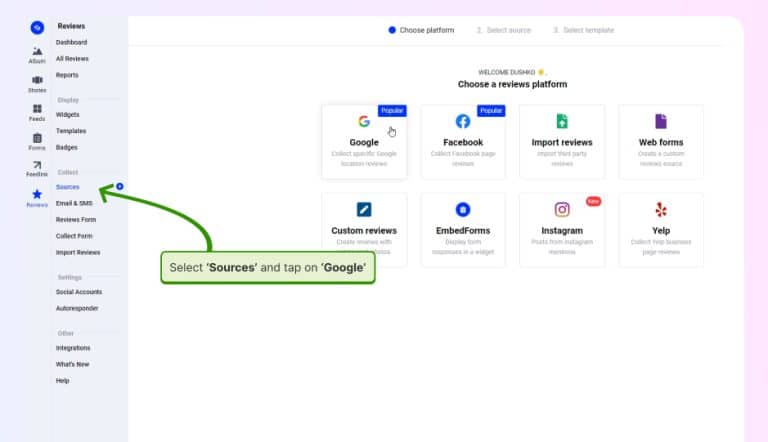Select the Feeds icon in sidebar
Image resolution: width=768 pixels, height=442 pixels.
pos(37,112)
